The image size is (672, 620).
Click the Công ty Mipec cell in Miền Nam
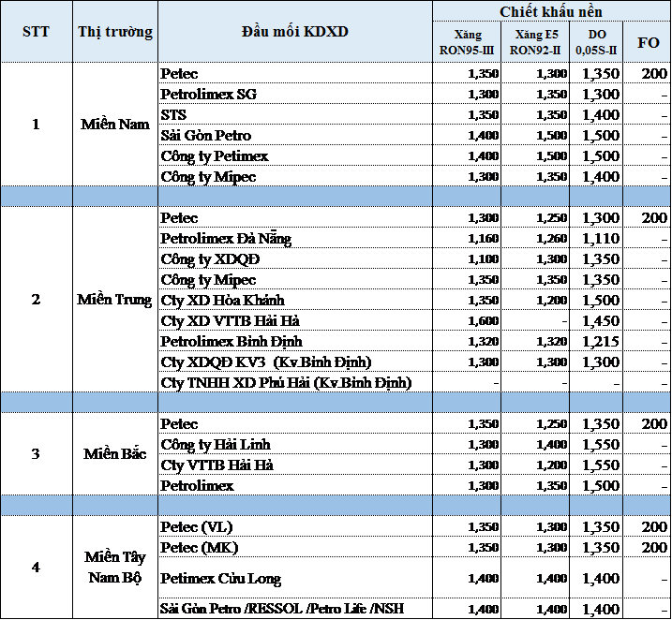click(295, 176)
